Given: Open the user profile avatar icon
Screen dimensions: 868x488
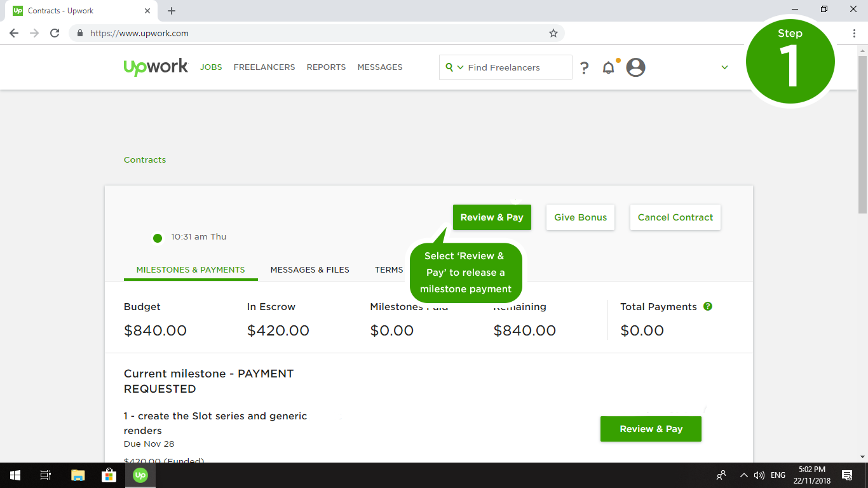Looking at the screenshot, I should click(635, 67).
